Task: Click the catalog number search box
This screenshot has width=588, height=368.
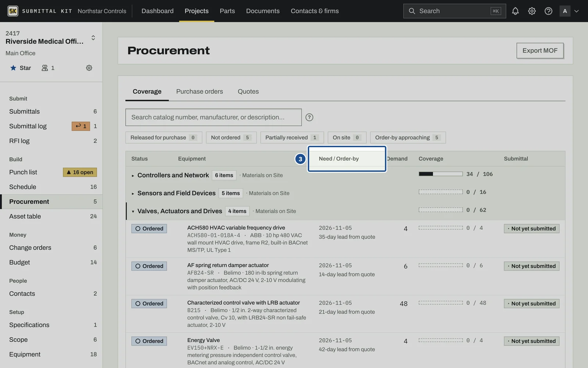Action: click(x=214, y=117)
